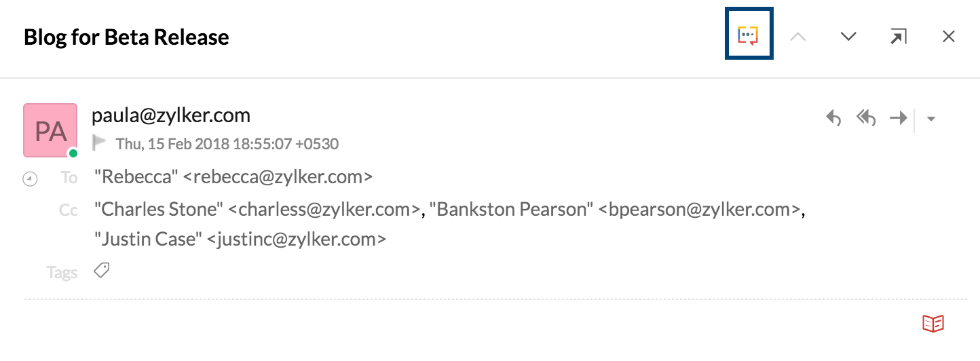Open reader view book icon

pyautogui.click(x=933, y=324)
